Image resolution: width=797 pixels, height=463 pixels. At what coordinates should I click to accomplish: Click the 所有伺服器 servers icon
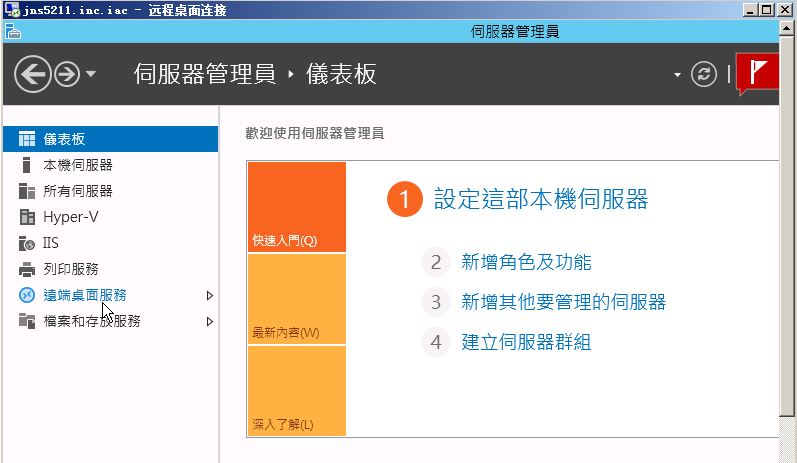tap(27, 191)
